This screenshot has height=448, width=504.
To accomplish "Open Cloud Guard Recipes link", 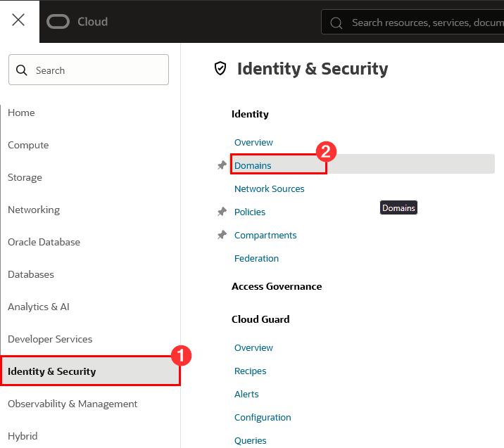I will coord(250,371).
